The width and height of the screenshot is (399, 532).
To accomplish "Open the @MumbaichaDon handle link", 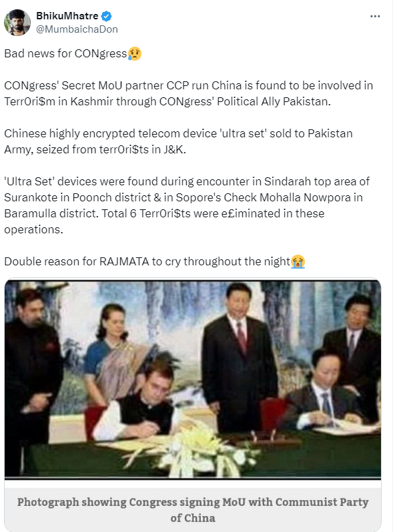I will [x=77, y=29].
